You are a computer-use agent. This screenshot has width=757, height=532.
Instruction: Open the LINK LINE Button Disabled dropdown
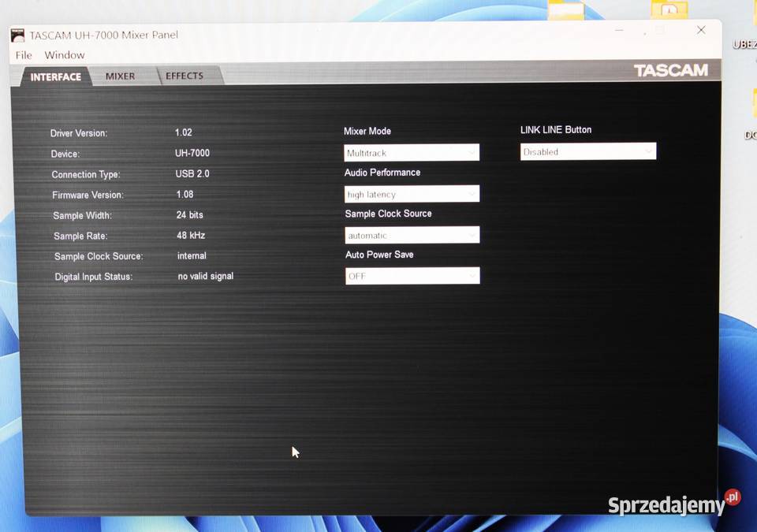[588, 151]
